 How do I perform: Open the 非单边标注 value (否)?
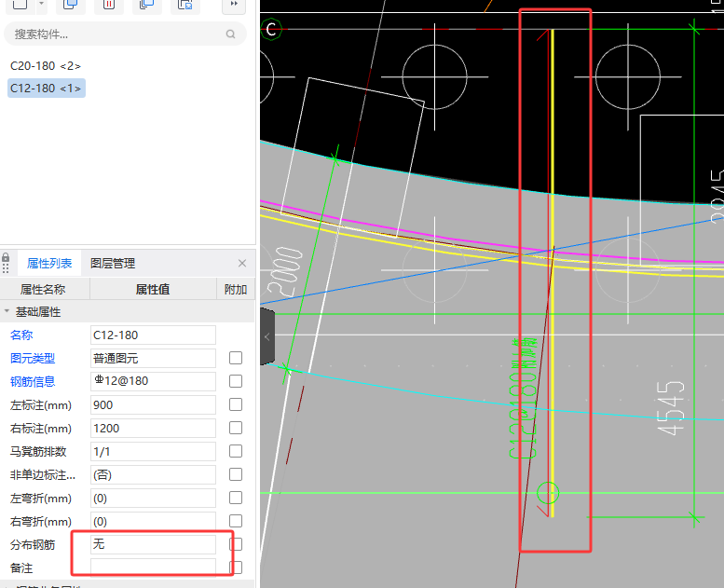(x=153, y=474)
